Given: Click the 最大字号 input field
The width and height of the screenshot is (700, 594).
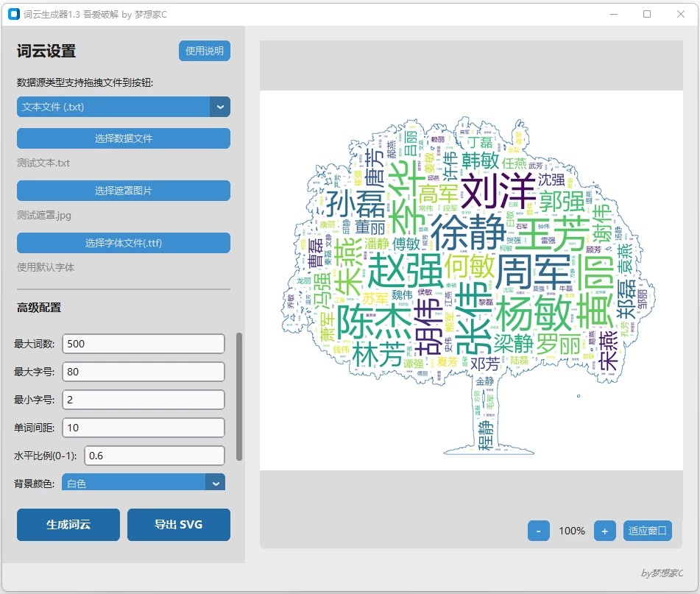Looking at the screenshot, I should 144,372.
